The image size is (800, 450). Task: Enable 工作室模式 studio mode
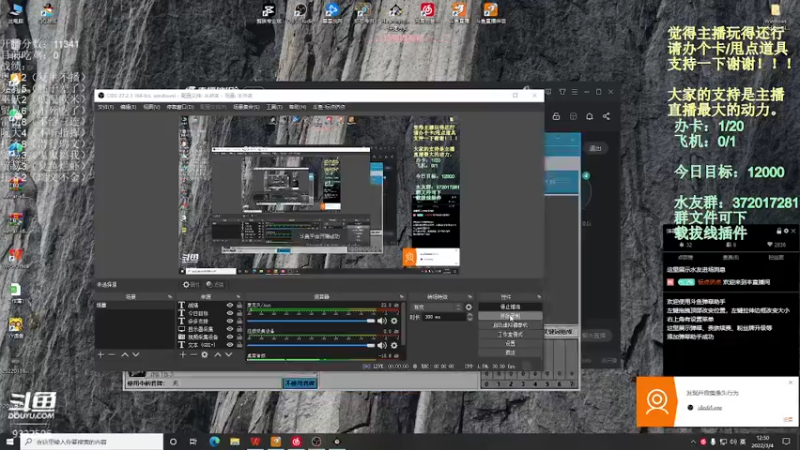tap(510, 335)
